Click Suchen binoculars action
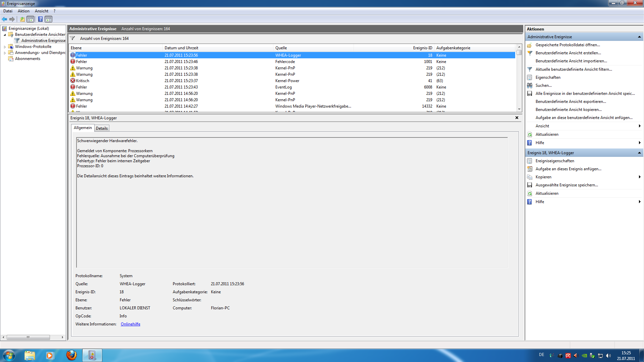The height and width of the screenshot is (362, 644). 543,85
